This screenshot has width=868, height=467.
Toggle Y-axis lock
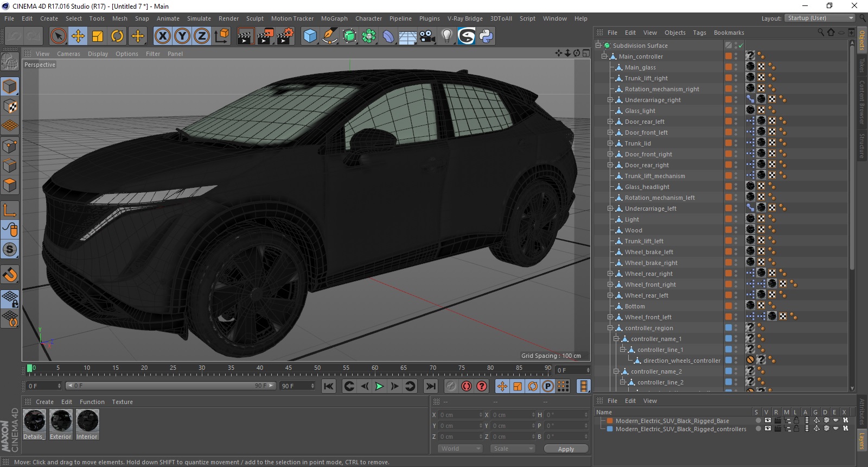tap(182, 36)
